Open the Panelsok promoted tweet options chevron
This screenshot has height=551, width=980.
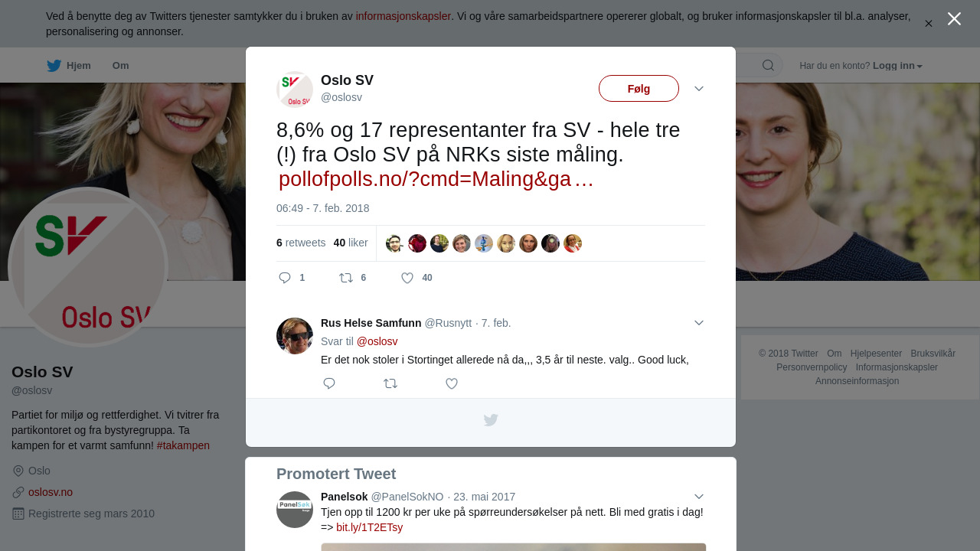pos(699,497)
